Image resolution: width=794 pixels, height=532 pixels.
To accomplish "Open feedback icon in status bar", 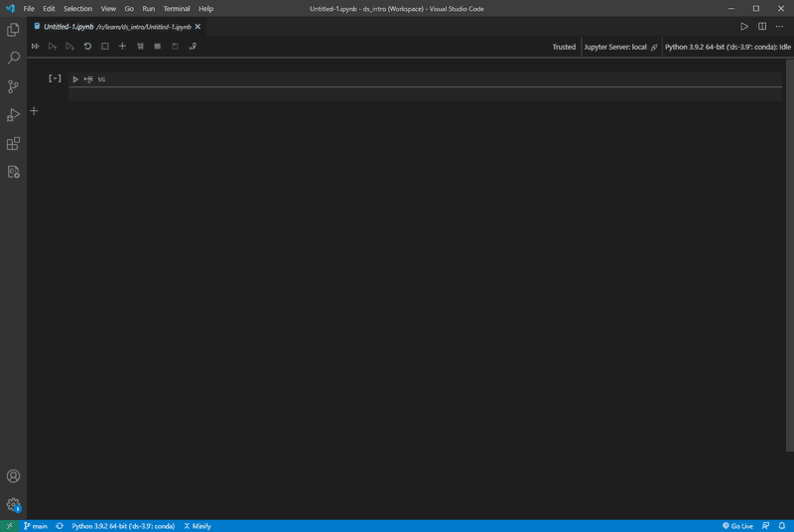I will [x=765, y=526].
